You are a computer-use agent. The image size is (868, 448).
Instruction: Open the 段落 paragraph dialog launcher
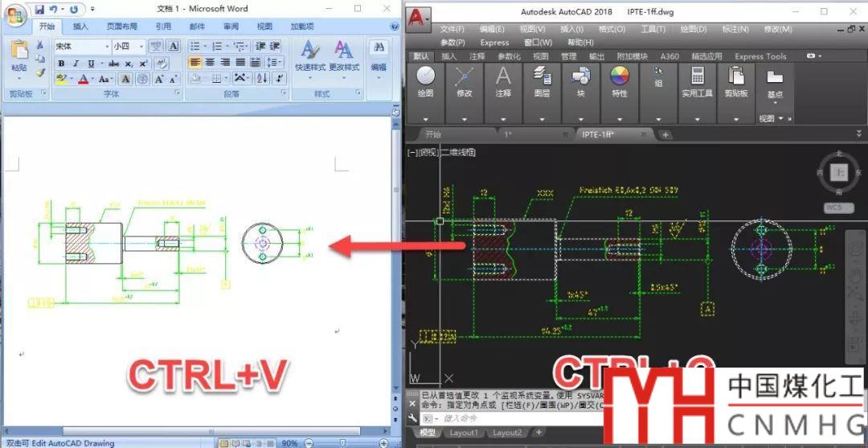284,93
